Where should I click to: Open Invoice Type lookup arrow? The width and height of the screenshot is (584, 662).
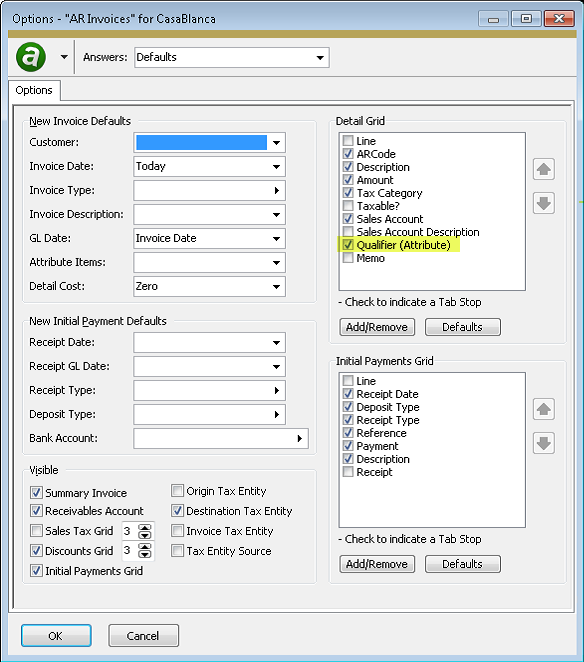277,190
